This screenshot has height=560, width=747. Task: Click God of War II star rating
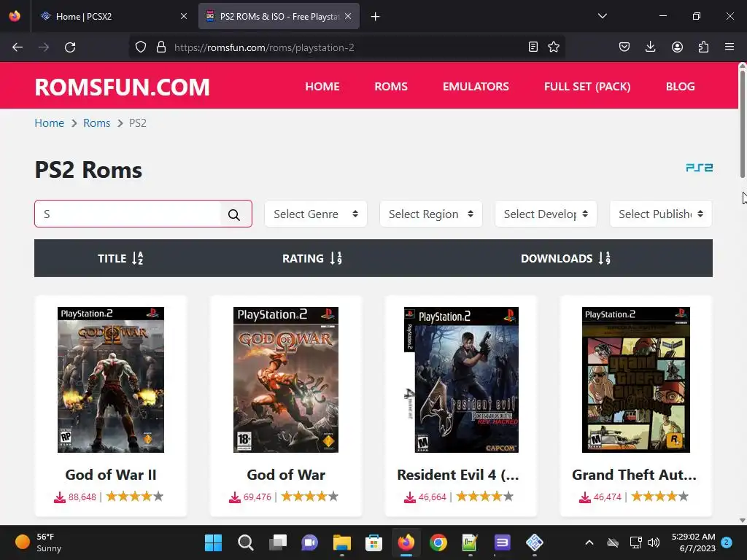pyautogui.click(x=135, y=497)
